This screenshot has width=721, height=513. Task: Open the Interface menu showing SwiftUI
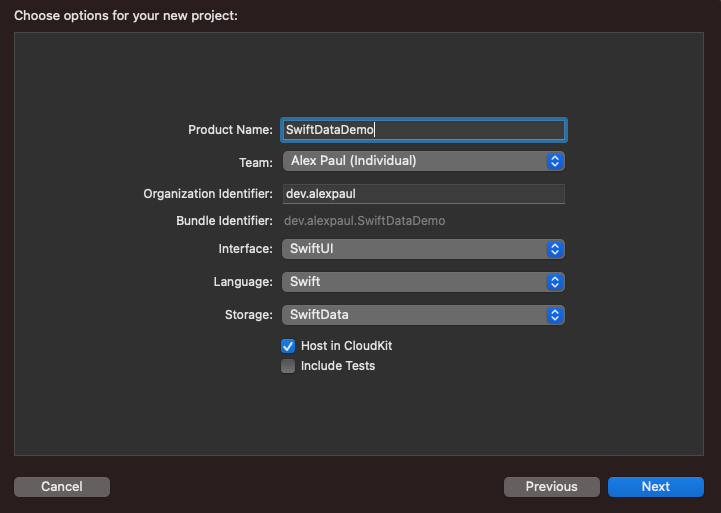[x=423, y=249]
